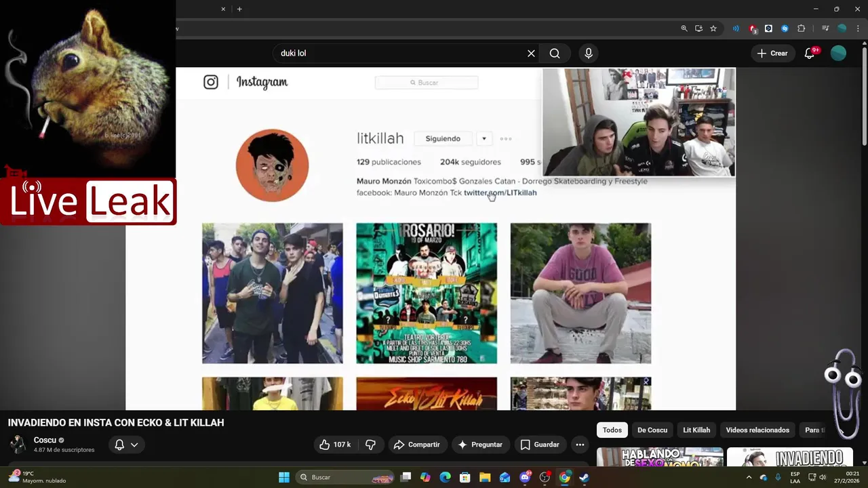Screen dimensions: 868x488
Task: Like the video with 107 k
Action: (x=336, y=445)
